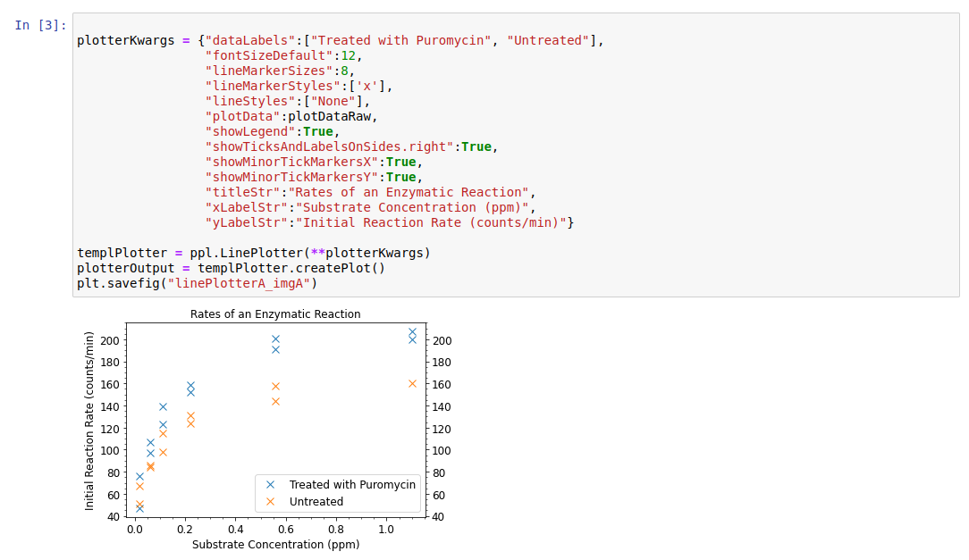Click the plot title Rates of an Enzymatic Reaction
This screenshot has width=969, height=560.
pyautogui.click(x=275, y=314)
